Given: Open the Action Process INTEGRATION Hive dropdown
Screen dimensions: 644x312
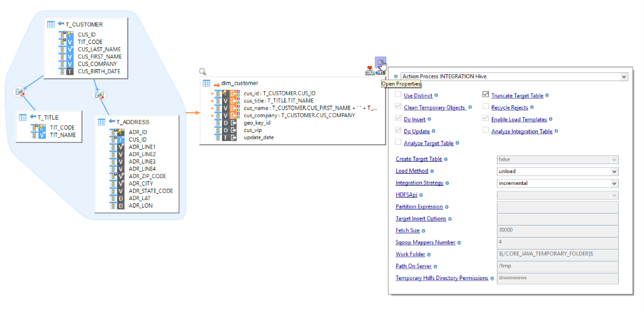Looking at the screenshot, I should pos(514,76).
